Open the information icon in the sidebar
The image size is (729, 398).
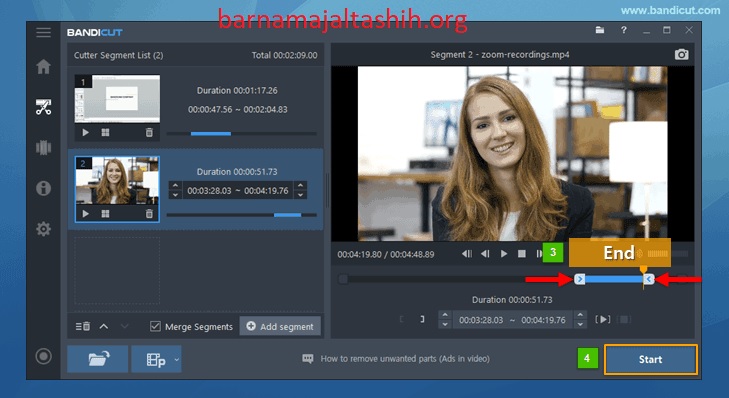click(x=43, y=188)
